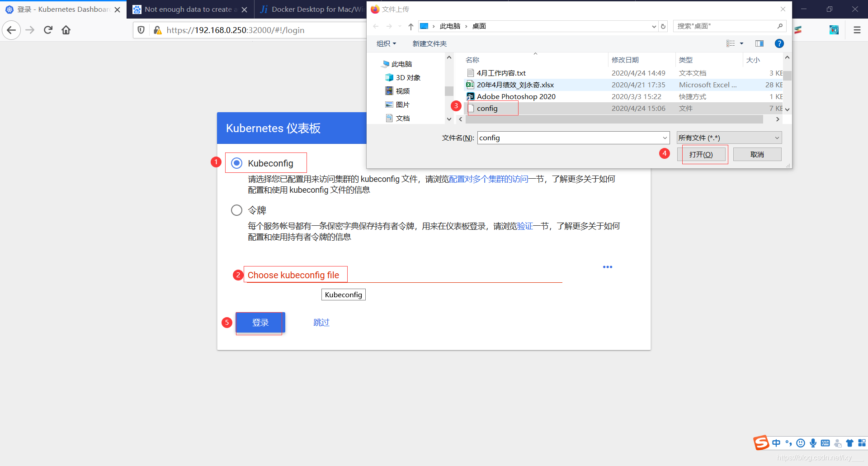Click the Sogou input method S icon
The height and width of the screenshot is (466, 868).
pyautogui.click(x=761, y=443)
